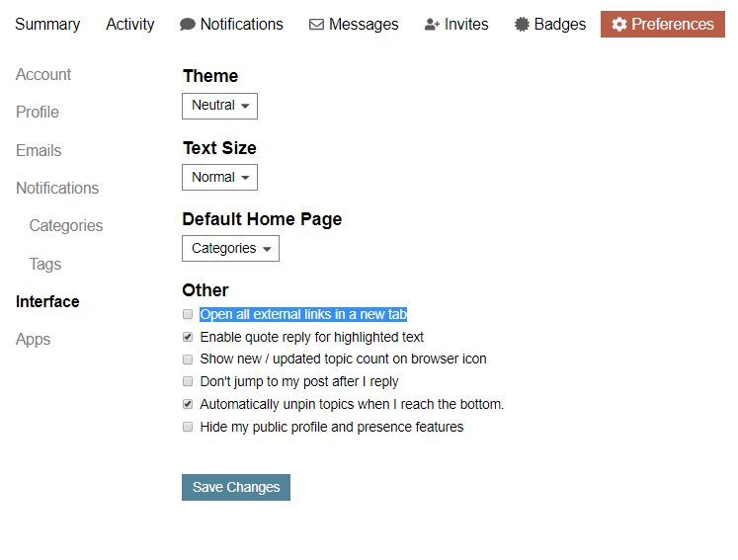The image size is (738, 560).
Task: Open Tags under Notifications sidebar
Action: pos(45,264)
